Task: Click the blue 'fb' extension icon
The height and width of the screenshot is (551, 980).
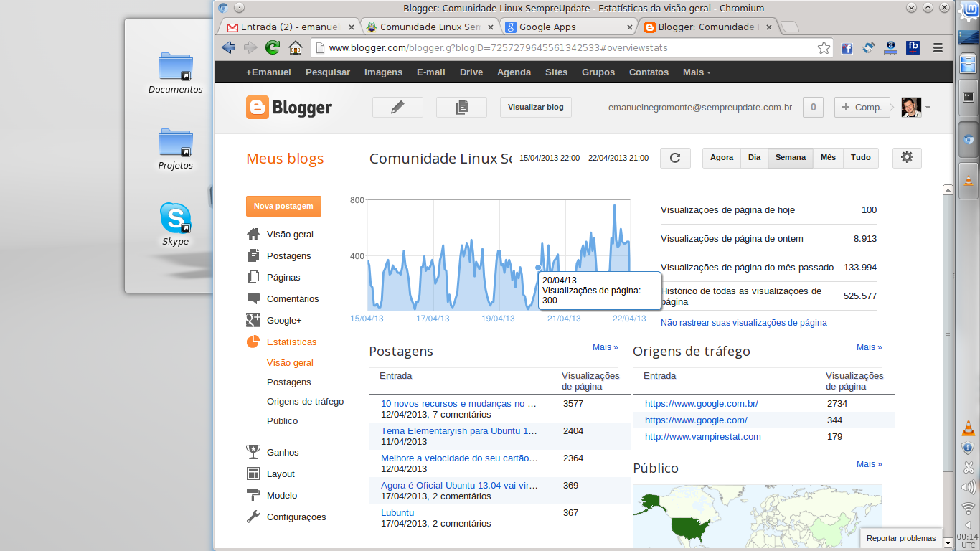Action: pos(913,48)
